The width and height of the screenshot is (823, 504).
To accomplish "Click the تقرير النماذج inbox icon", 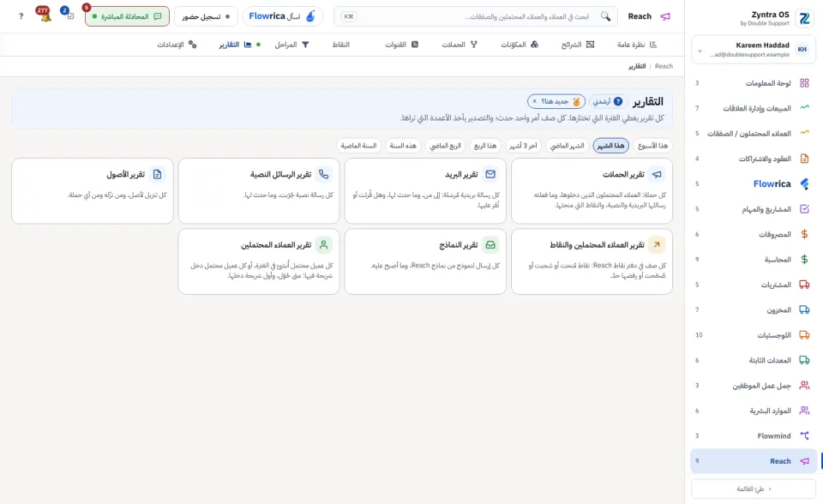I will [x=490, y=244].
